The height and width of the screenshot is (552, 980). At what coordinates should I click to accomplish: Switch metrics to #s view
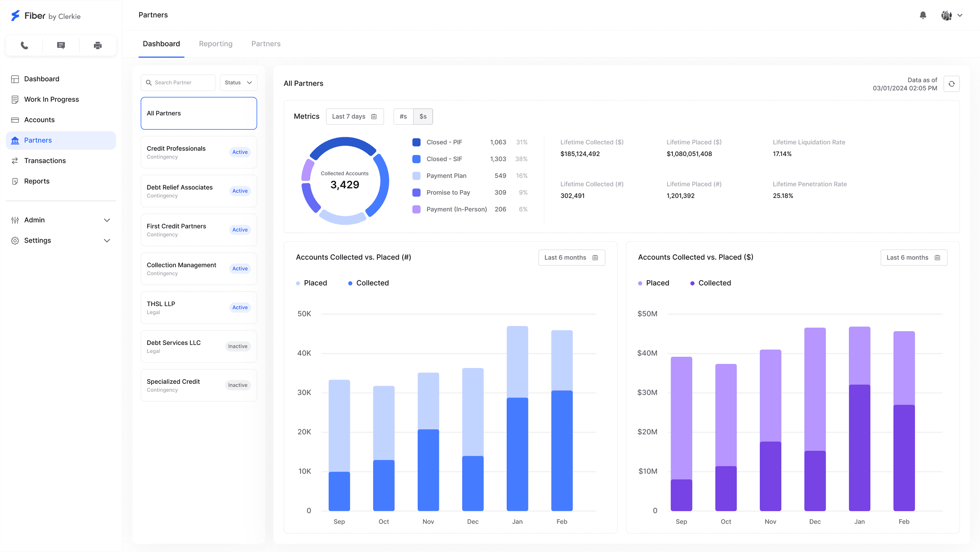[403, 116]
